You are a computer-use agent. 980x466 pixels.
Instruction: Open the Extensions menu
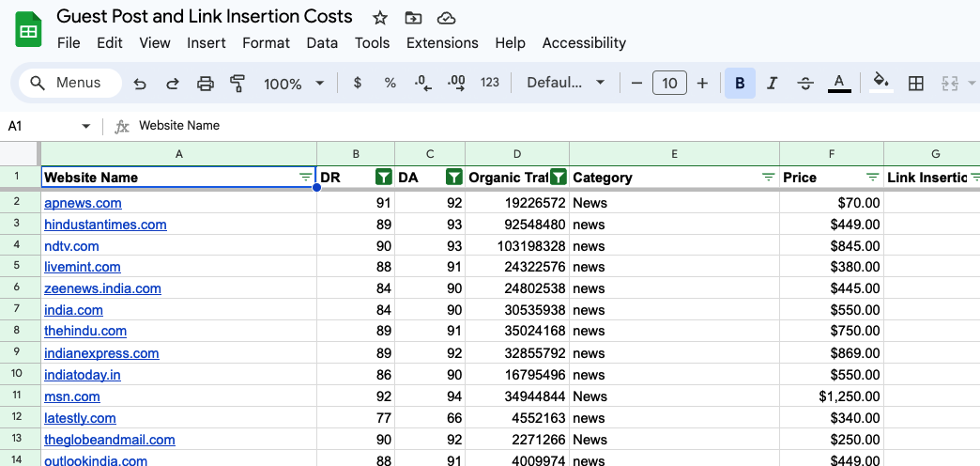tap(442, 43)
